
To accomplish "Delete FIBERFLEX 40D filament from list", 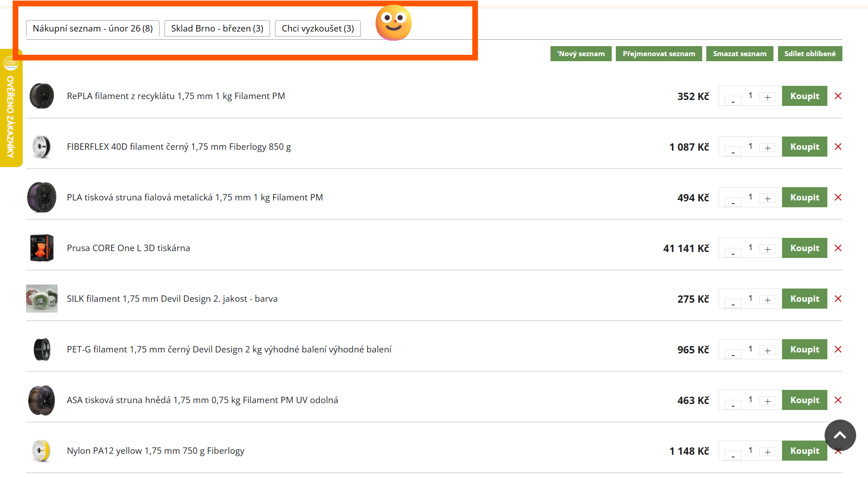I will point(838,147).
